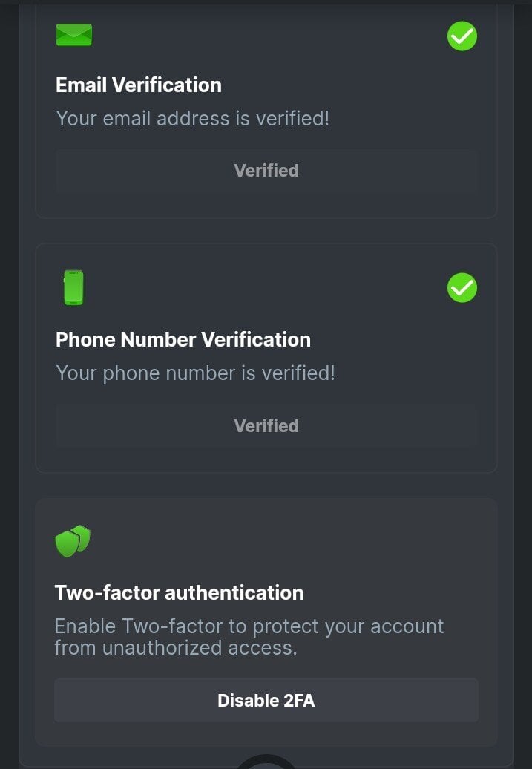The width and height of the screenshot is (532, 769).
Task: Click the partial circle icon at bottom
Action: [266, 762]
